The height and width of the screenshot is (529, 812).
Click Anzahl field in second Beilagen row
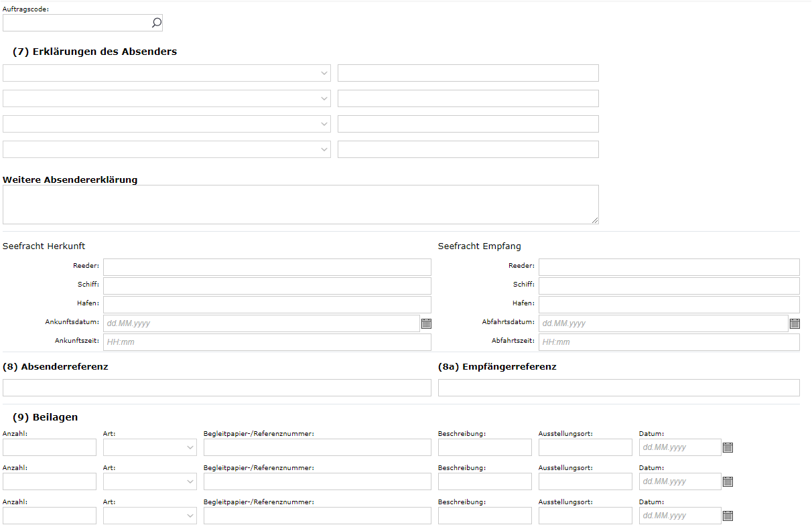click(x=50, y=481)
